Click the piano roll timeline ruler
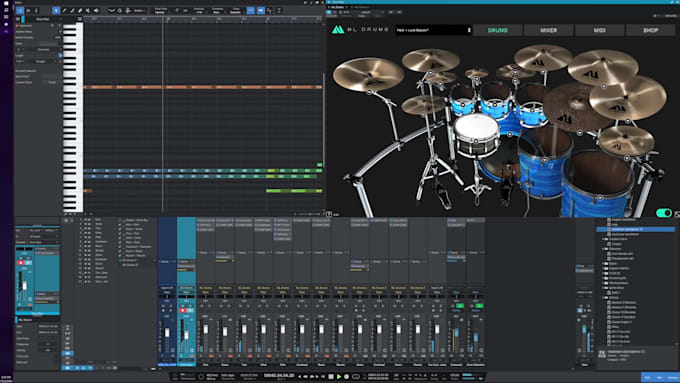 (x=203, y=19)
